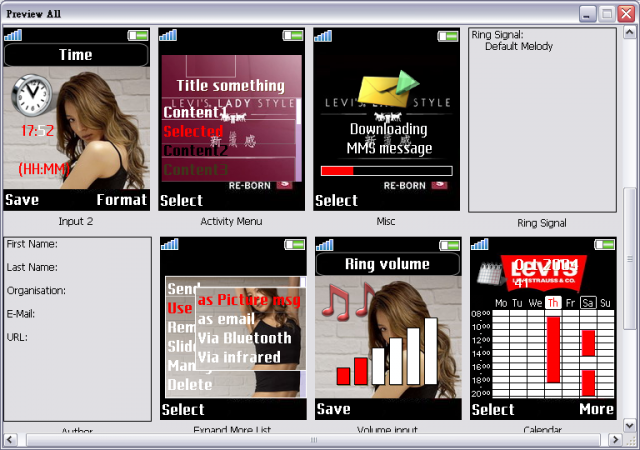Click the MMS download progress bar

pyautogui.click(x=387, y=171)
